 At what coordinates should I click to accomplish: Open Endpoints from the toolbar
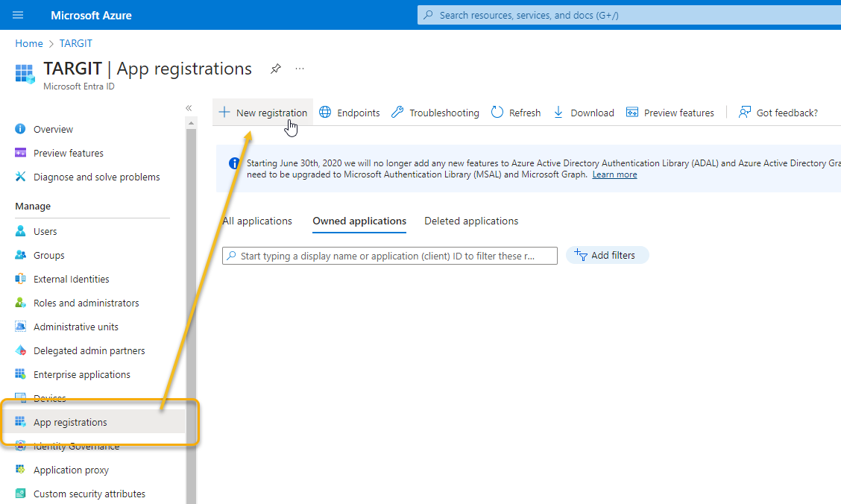coord(350,113)
